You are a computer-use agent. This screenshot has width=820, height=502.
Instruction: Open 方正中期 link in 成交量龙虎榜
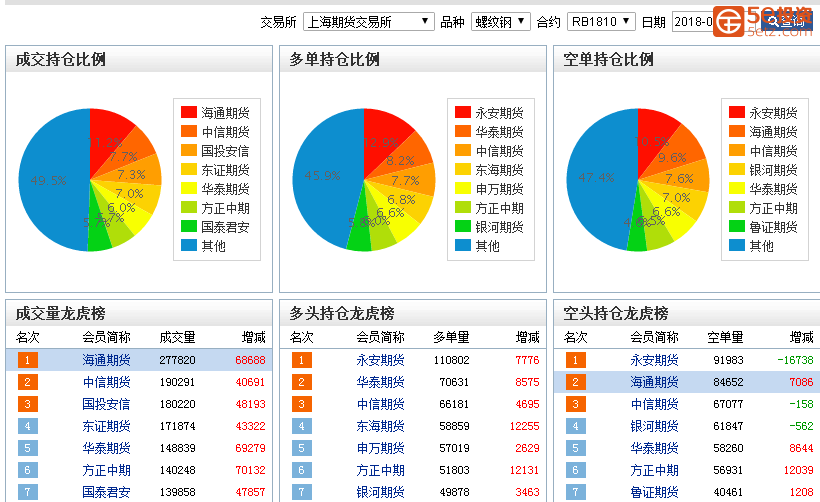point(106,470)
